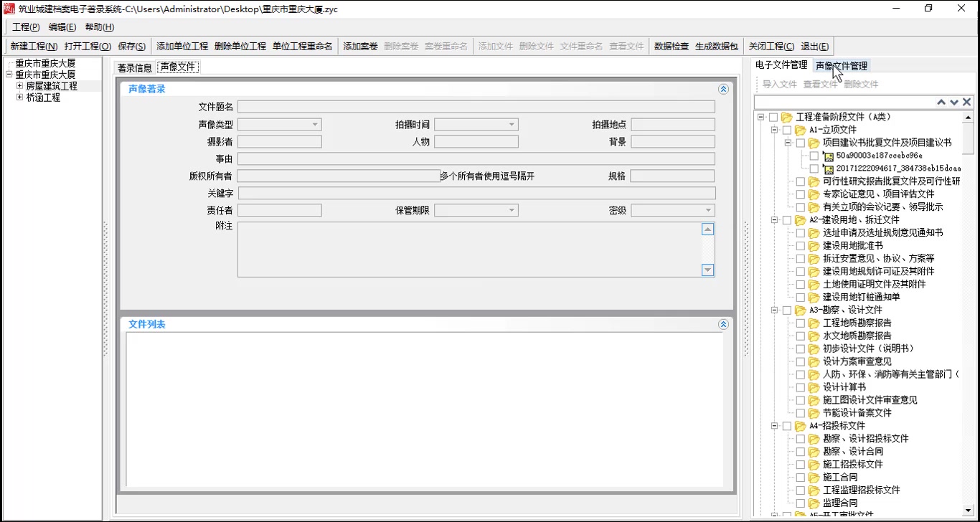Image resolution: width=980 pixels, height=522 pixels.
Task: Click the 附注 textarea scroll-down arrow
Action: coord(708,270)
